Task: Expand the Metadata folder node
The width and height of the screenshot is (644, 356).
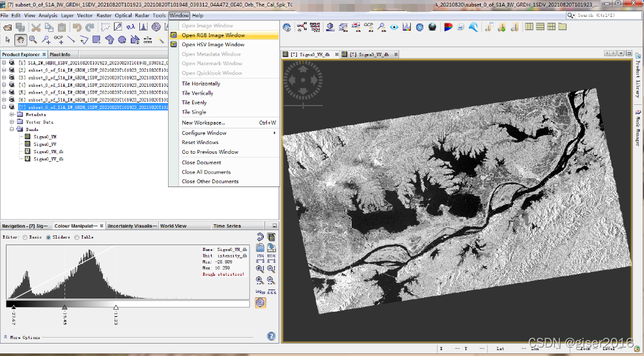Action: [12, 114]
